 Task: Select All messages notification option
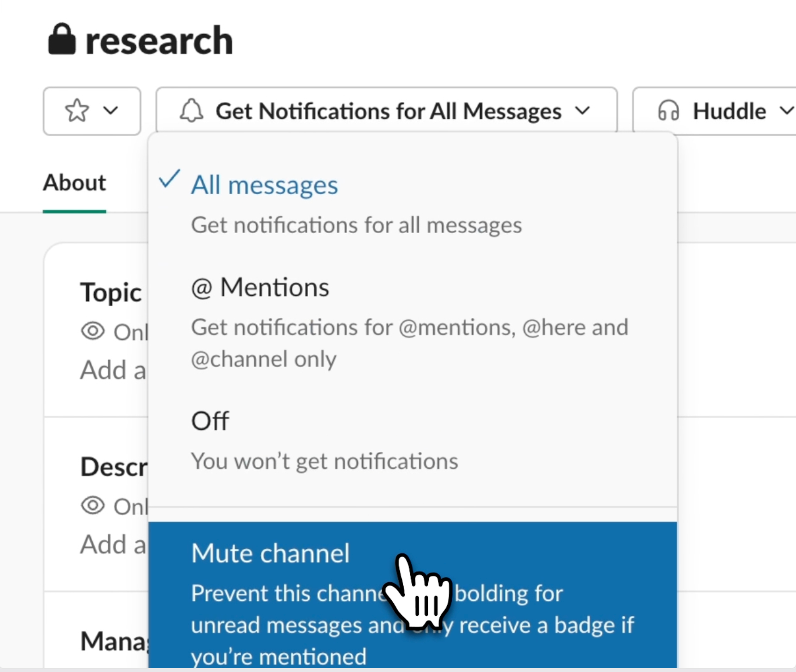[x=264, y=186]
